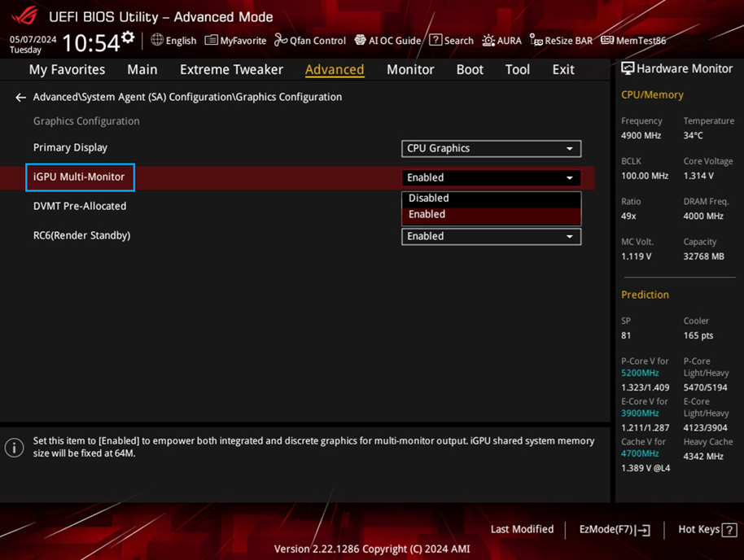The height and width of the screenshot is (560, 744).
Task: Select DVMT Pre-Allocated setting
Action: click(x=80, y=207)
